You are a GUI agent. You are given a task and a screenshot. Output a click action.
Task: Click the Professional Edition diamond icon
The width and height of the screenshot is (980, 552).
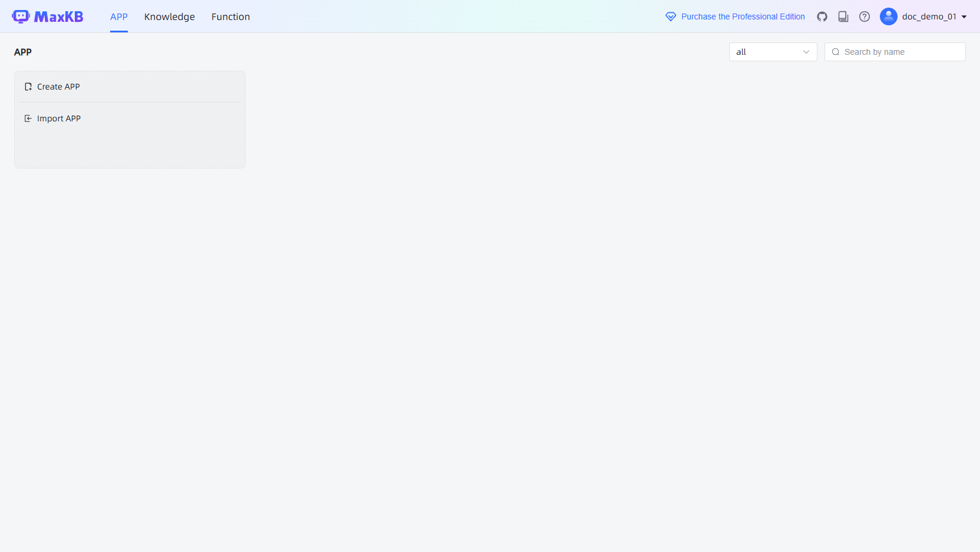[671, 16]
